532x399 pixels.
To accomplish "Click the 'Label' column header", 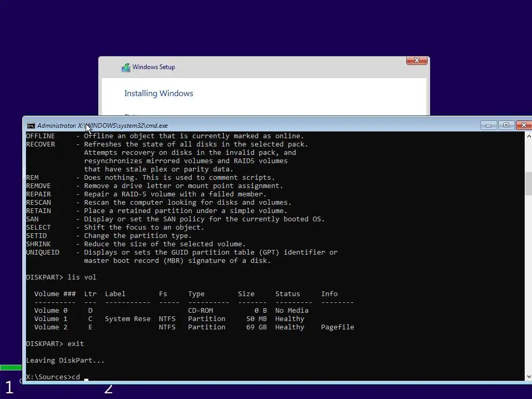I will (x=115, y=294).
